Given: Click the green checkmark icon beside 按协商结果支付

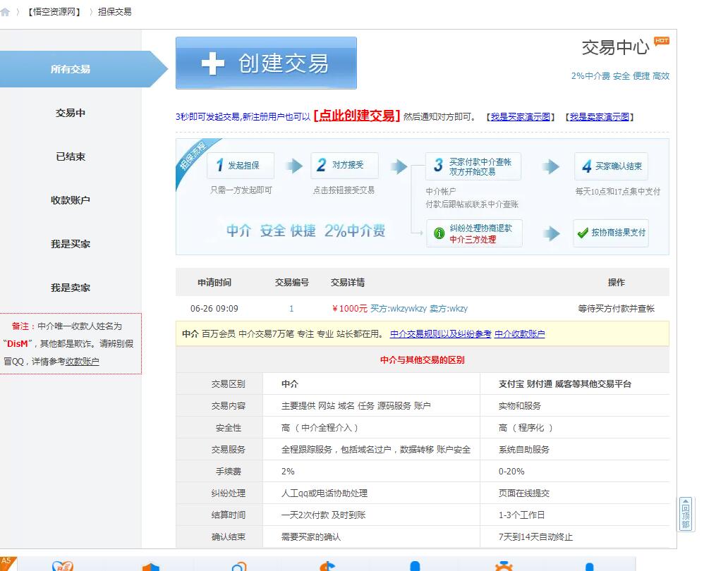Looking at the screenshot, I should click(x=583, y=233).
